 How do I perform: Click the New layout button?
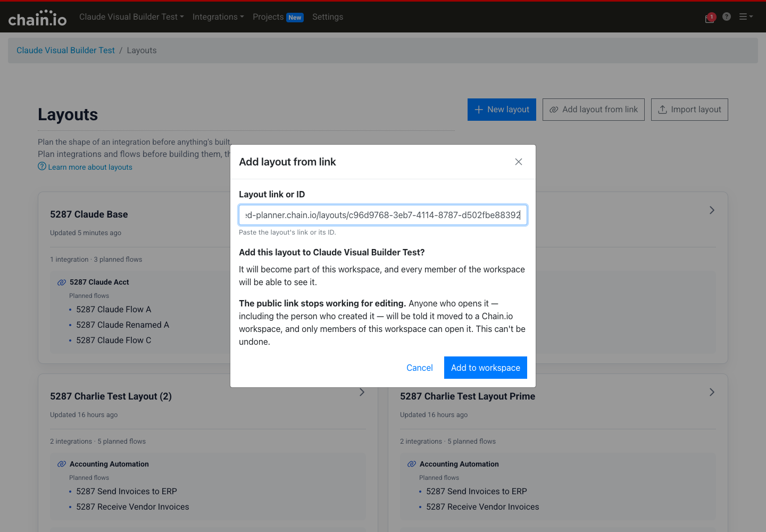tap(502, 110)
